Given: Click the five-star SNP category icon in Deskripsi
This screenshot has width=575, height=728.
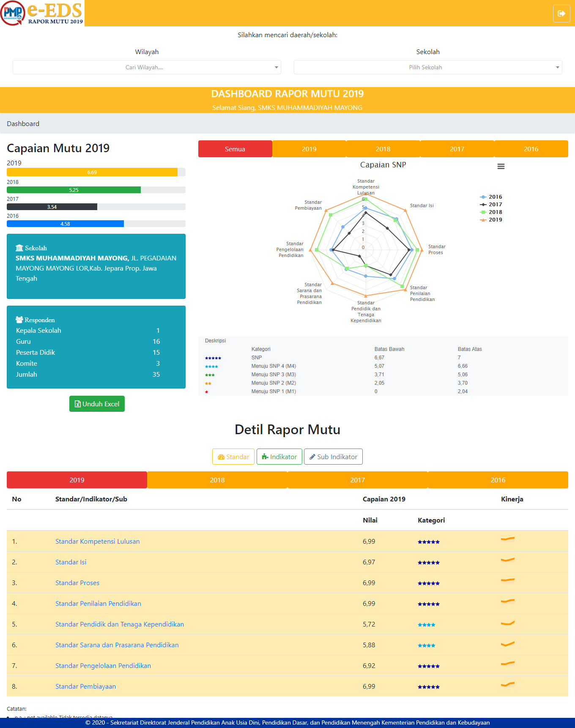Looking at the screenshot, I should (x=213, y=358).
